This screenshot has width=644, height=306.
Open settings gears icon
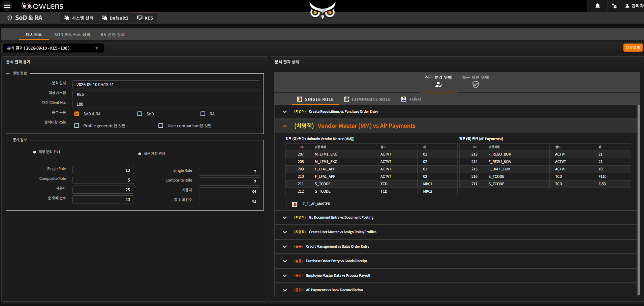pyautogui.click(x=614, y=6)
